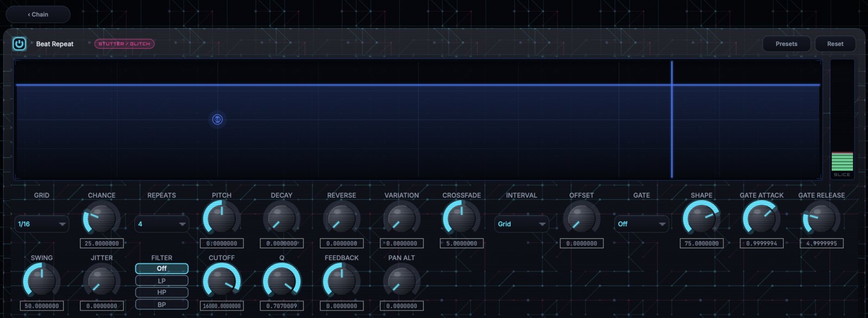Click the Gate Attack knob
868x318 pixels.
(762, 219)
